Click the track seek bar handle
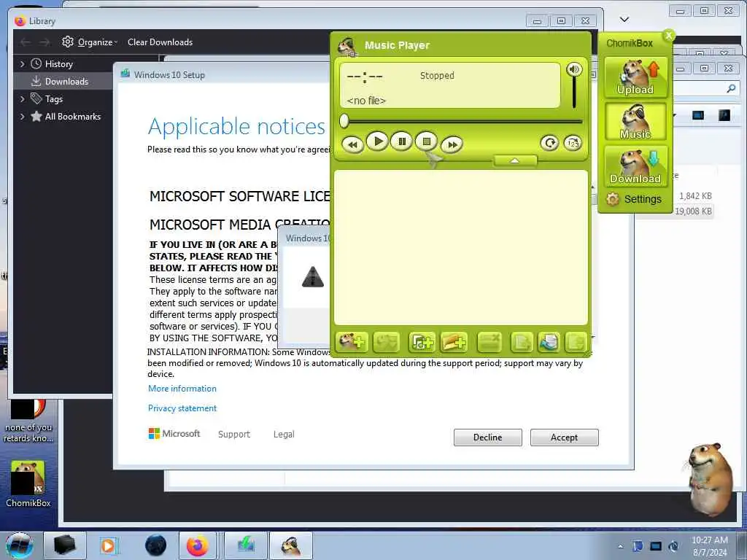 coord(344,122)
